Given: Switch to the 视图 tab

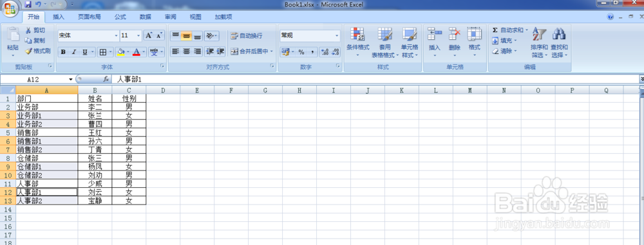Looking at the screenshot, I should [x=196, y=17].
